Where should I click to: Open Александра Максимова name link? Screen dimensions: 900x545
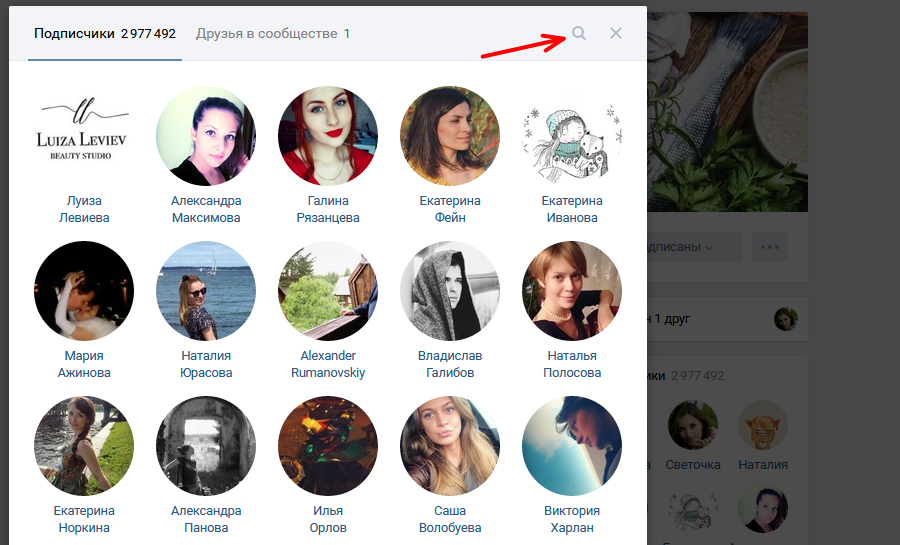(206, 209)
